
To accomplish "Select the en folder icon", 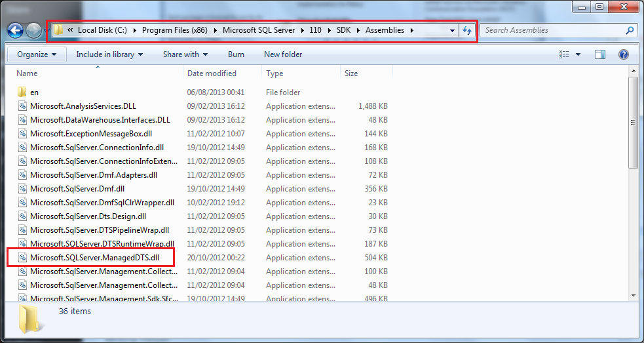I will [22, 92].
